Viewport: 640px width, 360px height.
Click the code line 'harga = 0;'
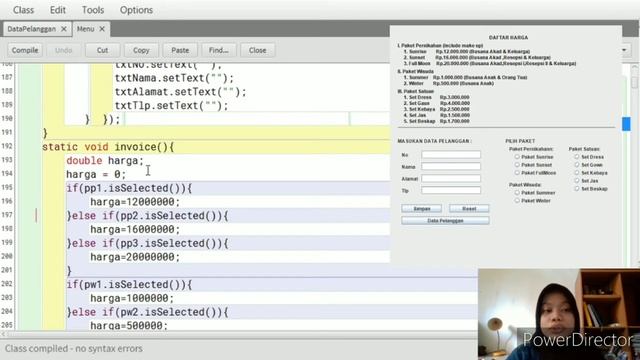click(96, 175)
